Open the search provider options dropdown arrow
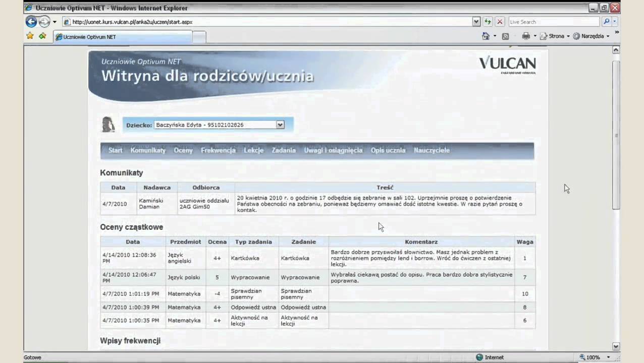Viewport: 644px width, 363px height. pyautogui.click(x=616, y=22)
